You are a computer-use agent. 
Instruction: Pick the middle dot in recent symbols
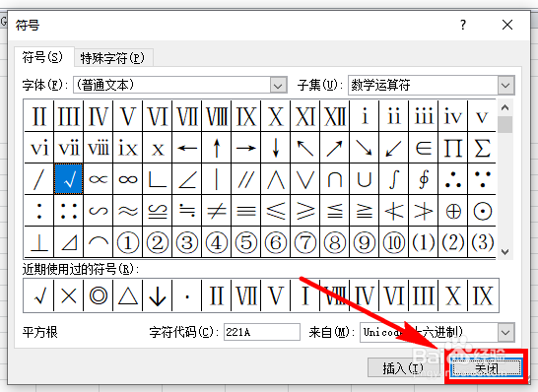coord(186,295)
